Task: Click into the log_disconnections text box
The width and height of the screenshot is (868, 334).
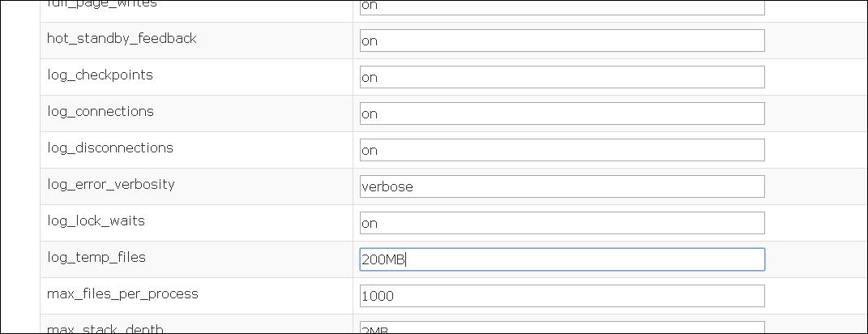Action: [562, 150]
